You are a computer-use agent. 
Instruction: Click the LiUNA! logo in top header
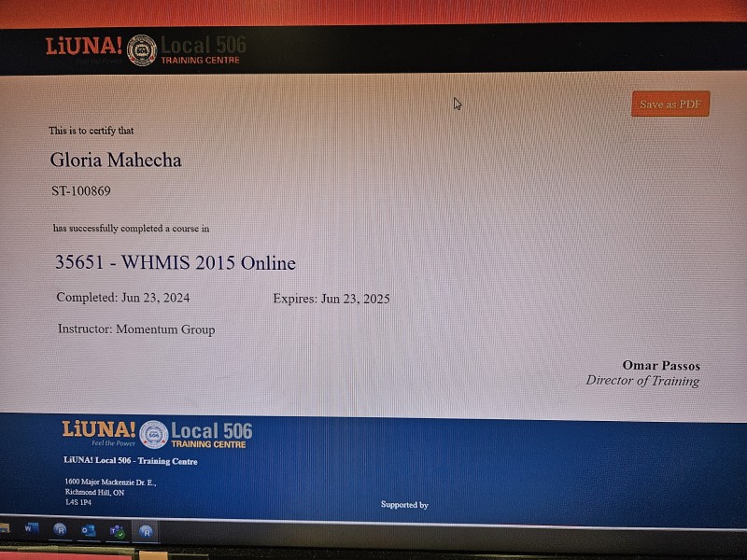(84, 47)
